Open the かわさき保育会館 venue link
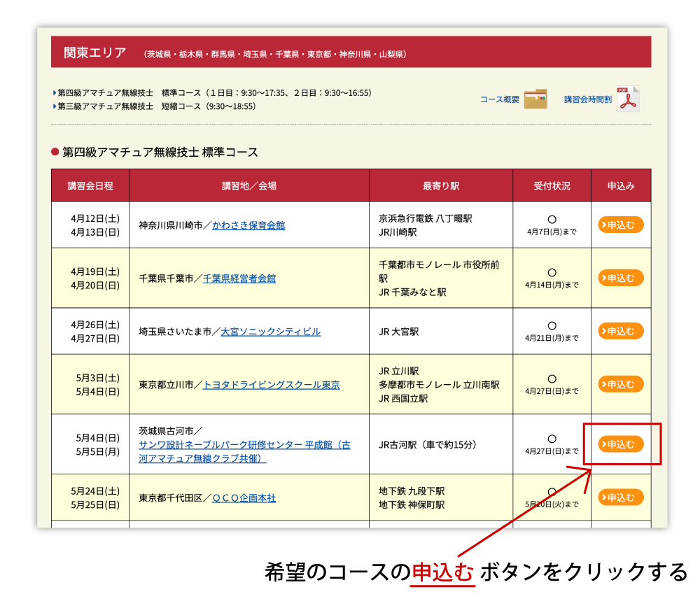Viewport: 700px width, 608px height. tap(248, 225)
